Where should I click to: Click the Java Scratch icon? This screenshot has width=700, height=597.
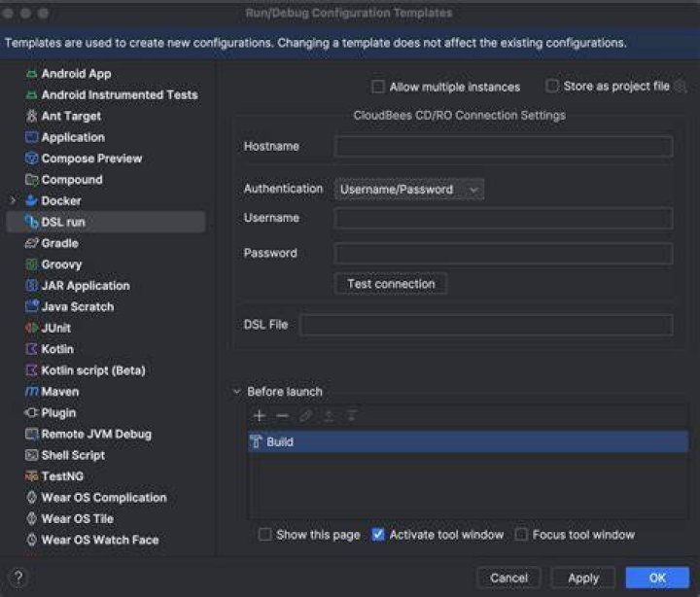[31, 306]
